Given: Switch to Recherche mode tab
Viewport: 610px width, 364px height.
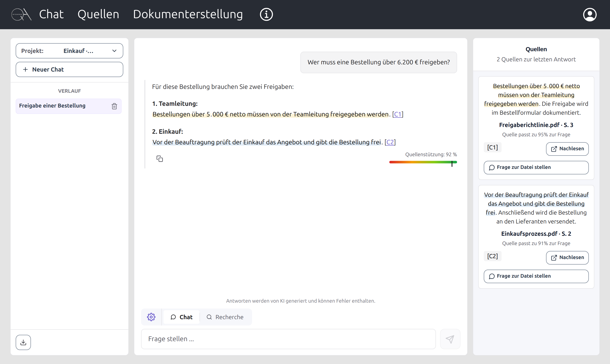Looking at the screenshot, I should (225, 317).
